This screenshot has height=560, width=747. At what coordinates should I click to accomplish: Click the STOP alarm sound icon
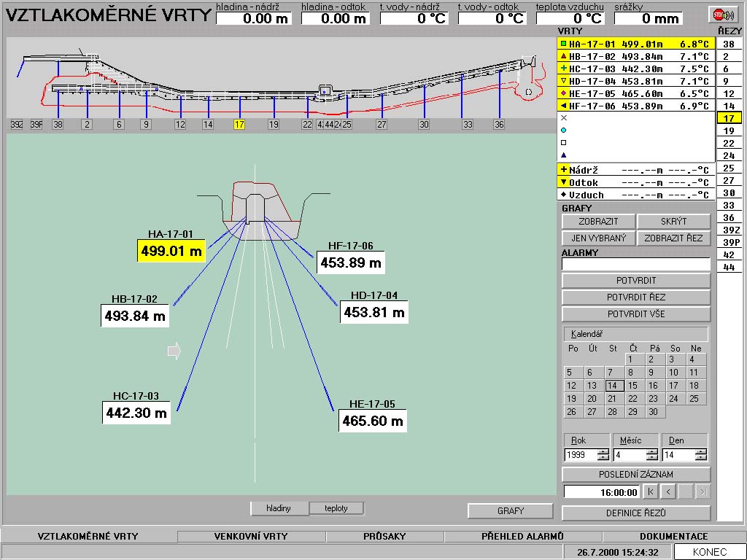pyautogui.click(x=723, y=14)
